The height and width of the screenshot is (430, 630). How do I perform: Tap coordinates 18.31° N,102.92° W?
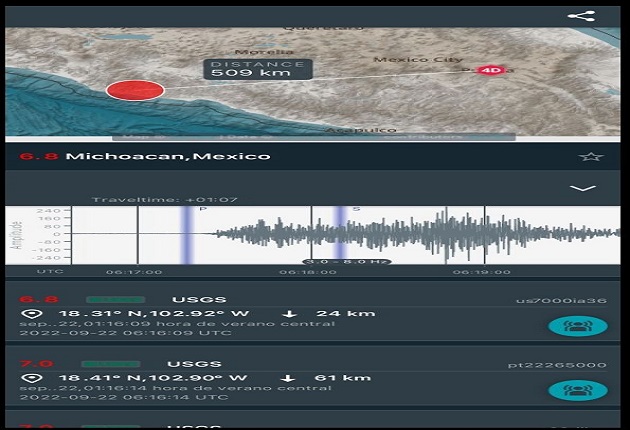pos(154,313)
